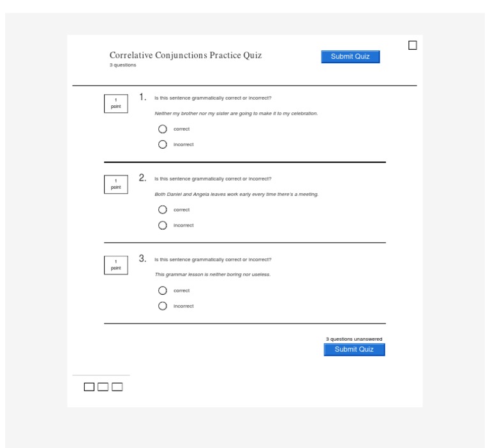Choose 'incorrect' for question 3
The height and width of the screenshot is (448, 490).
tap(163, 306)
